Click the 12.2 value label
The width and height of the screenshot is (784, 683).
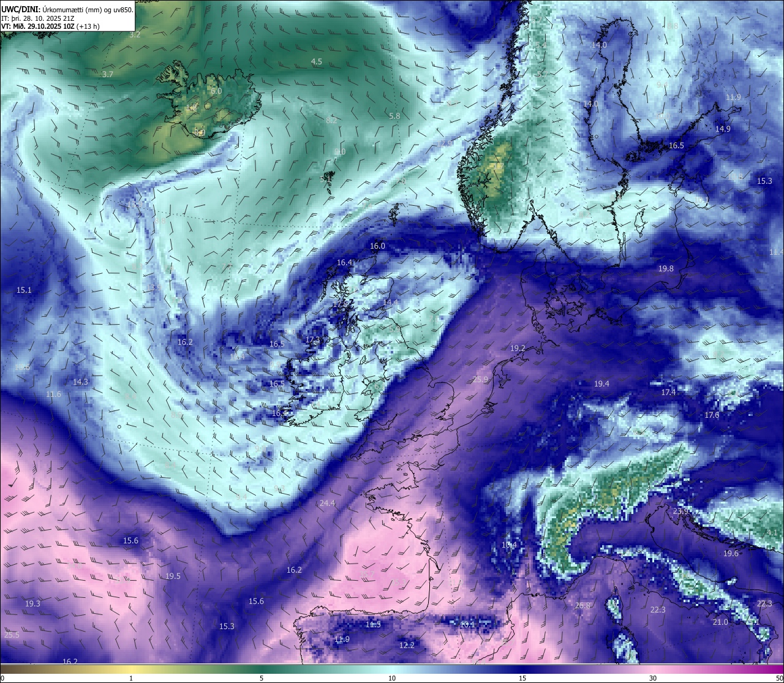click(407, 646)
